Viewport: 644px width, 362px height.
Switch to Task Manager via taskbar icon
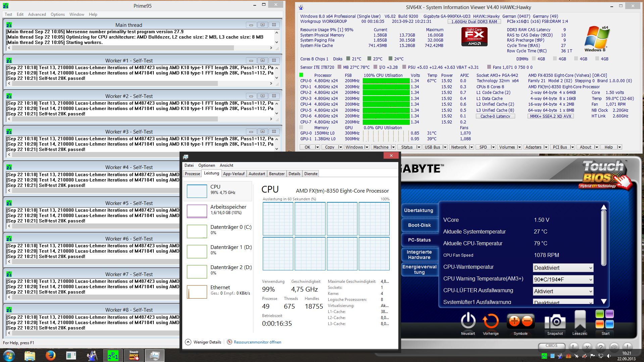[x=154, y=355]
